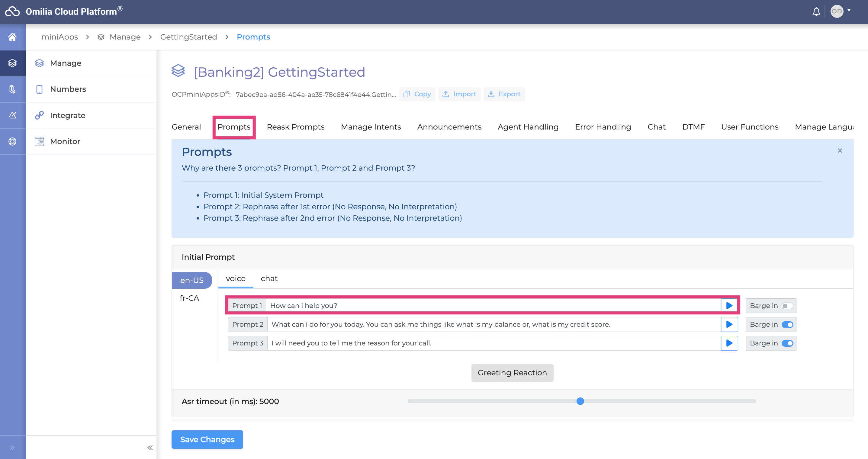The height and width of the screenshot is (459, 868).
Task: Click the Export button
Action: [504, 94]
